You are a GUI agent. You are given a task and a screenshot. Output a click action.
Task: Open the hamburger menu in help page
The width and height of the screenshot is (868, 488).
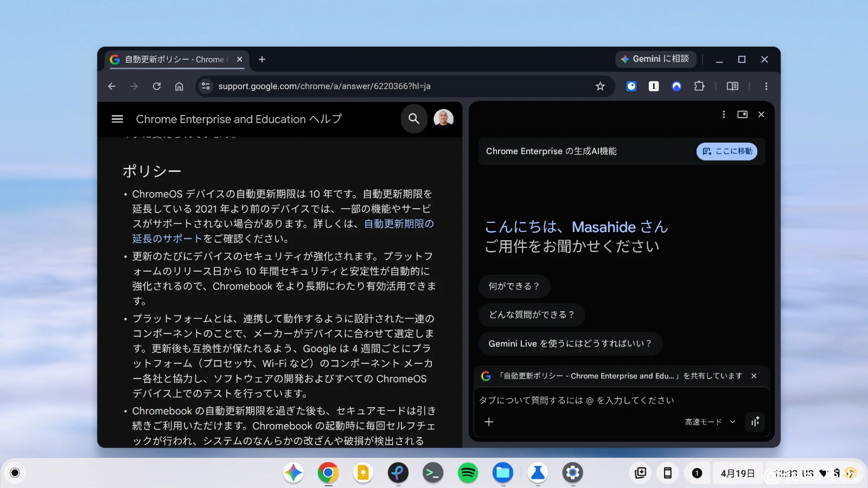[117, 119]
